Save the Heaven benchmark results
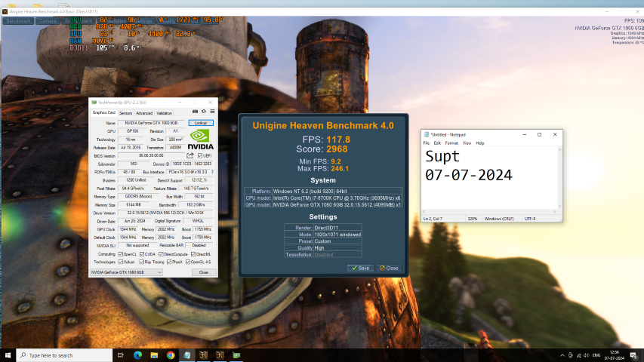644x362 pixels. (361, 268)
